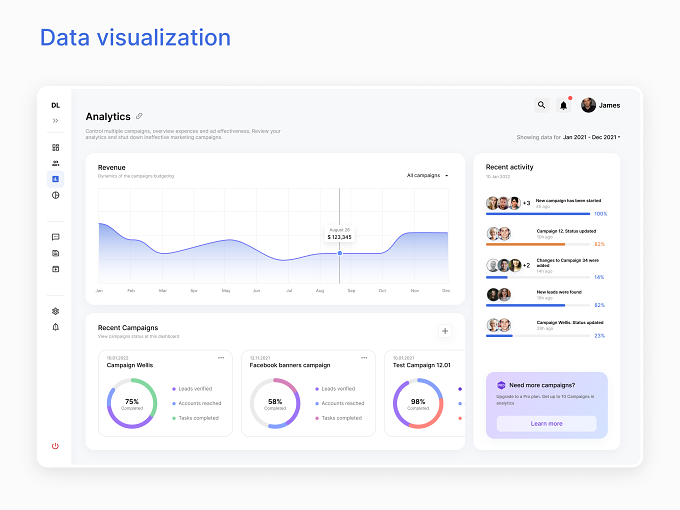Viewport: 680px width, 510px height.
Task: Click the dashboard grid icon in sidebar
Action: click(56, 147)
